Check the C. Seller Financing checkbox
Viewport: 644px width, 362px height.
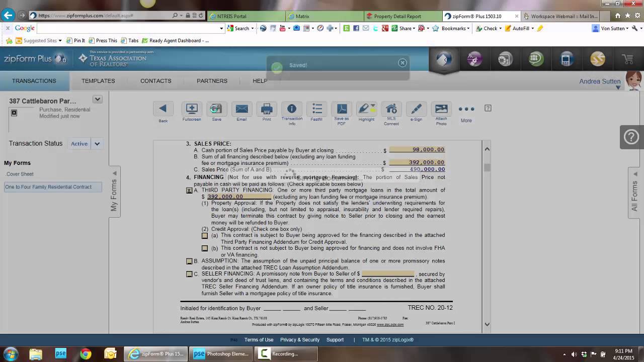(x=189, y=275)
